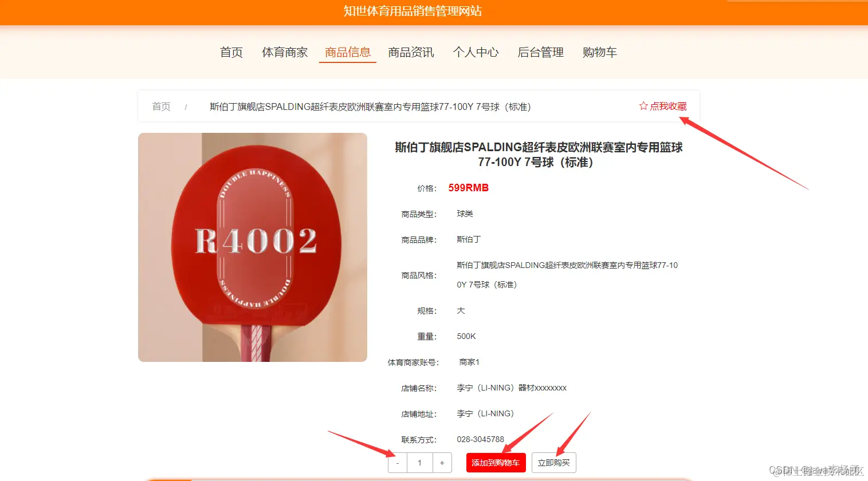Click the 球类 product type value
The width and height of the screenshot is (868, 481).
pyautogui.click(x=465, y=214)
